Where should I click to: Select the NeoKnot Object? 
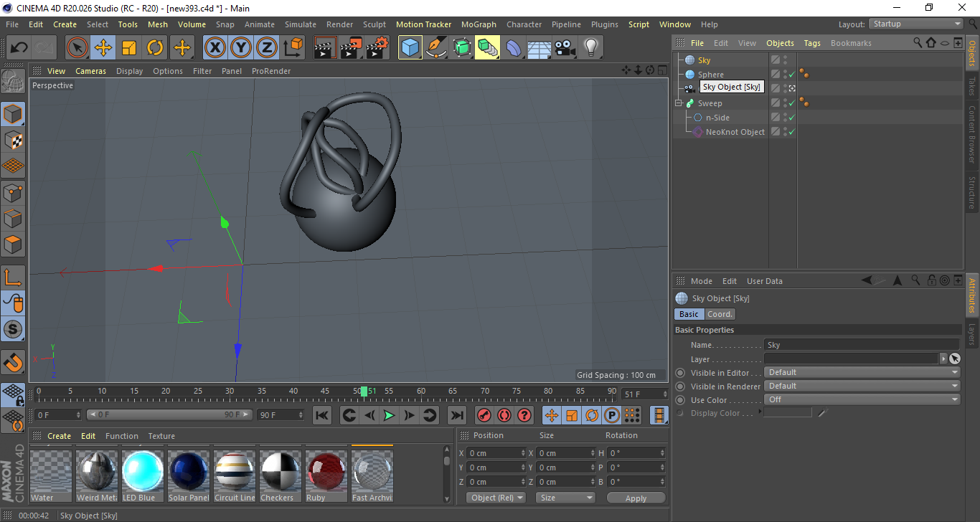735,132
